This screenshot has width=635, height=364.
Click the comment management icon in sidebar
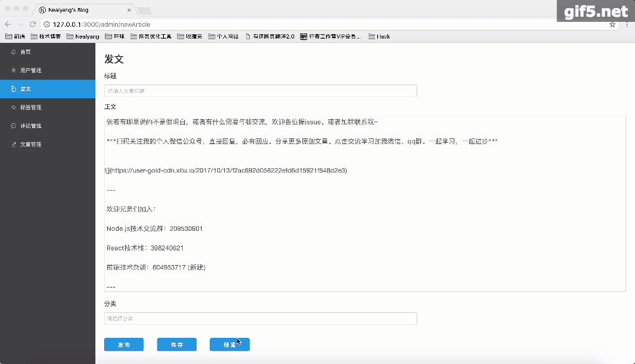pyautogui.click(x=13, y=125)
